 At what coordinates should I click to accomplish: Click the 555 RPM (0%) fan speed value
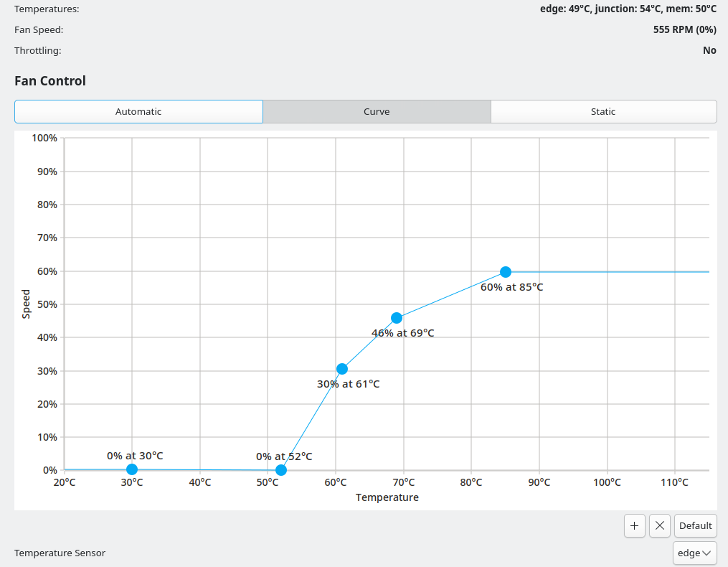point(685,29)
